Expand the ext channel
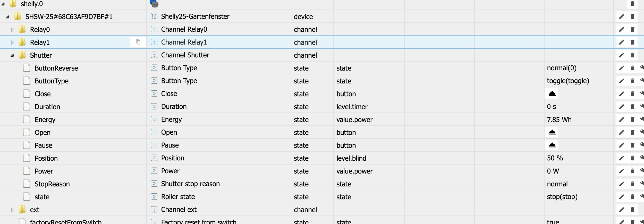 click(x=12, y=210)
